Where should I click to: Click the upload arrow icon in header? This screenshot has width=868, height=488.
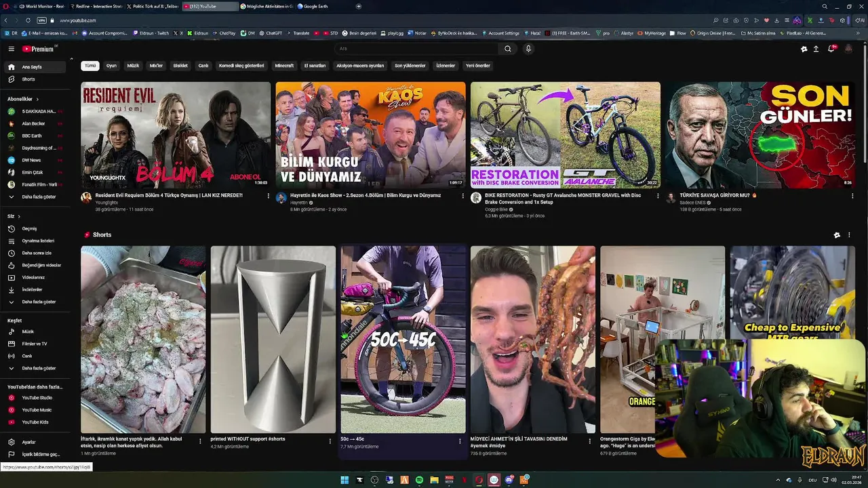coord(816,49)
